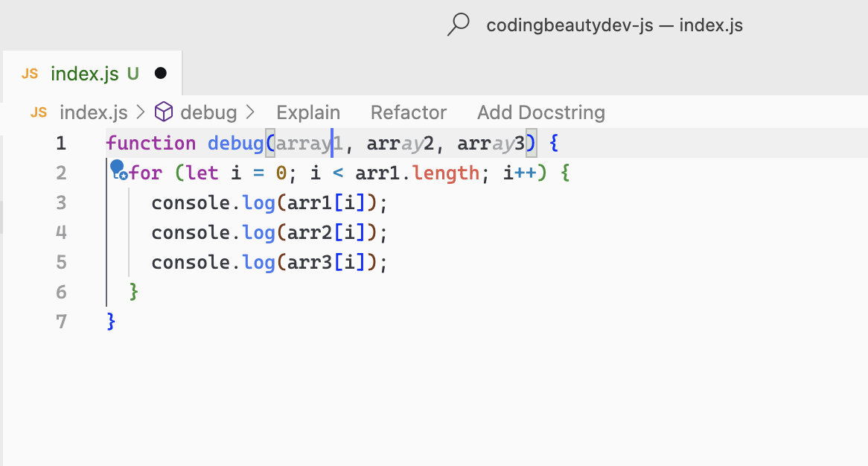This screenshot has height=466, width=868.
Task: Click the unsaved dot on index.js tab
Action: point(161,73)
